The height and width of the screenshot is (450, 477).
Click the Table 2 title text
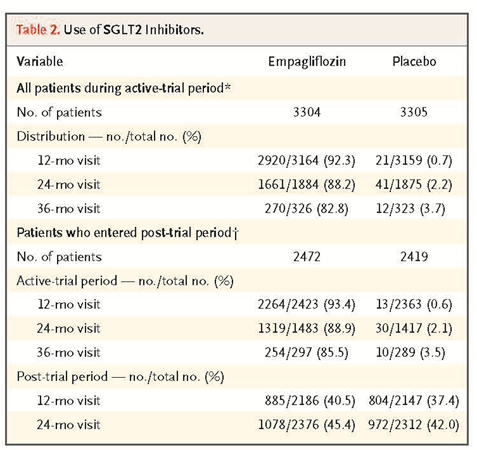tap(110, 30)
